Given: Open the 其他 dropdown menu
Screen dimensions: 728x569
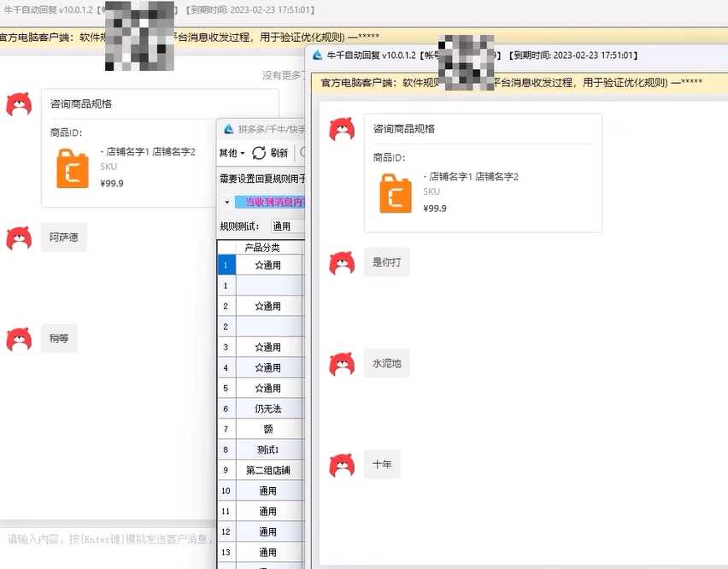Looking at the screenshot, I should tap(232, 153).
